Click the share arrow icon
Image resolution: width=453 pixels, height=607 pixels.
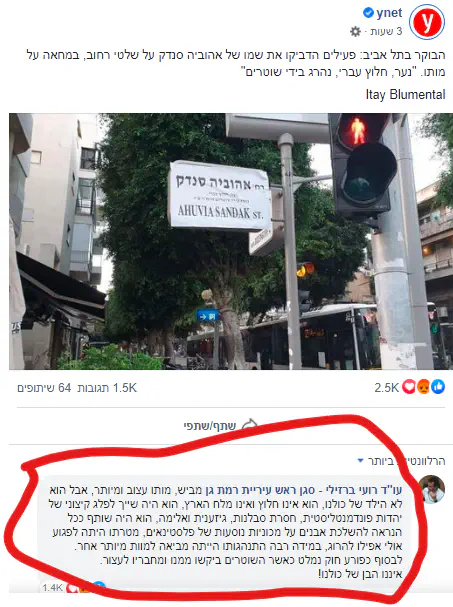[x=249, y=425]
